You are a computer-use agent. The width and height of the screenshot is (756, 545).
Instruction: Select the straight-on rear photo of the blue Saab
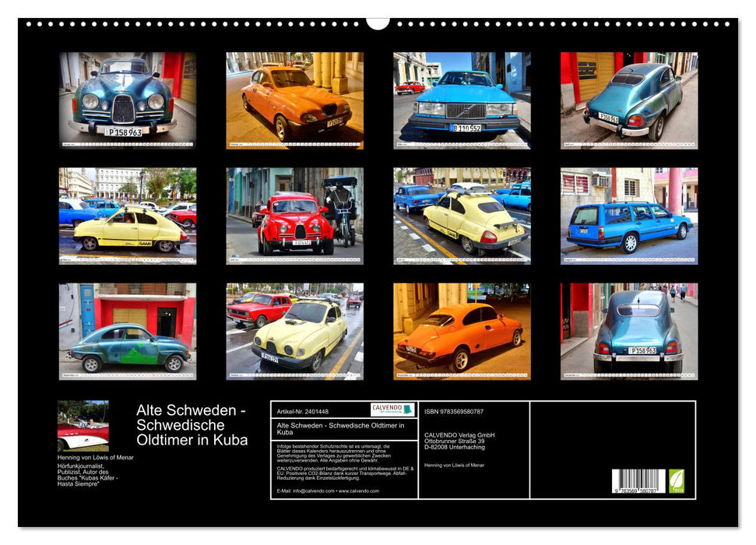629,332
